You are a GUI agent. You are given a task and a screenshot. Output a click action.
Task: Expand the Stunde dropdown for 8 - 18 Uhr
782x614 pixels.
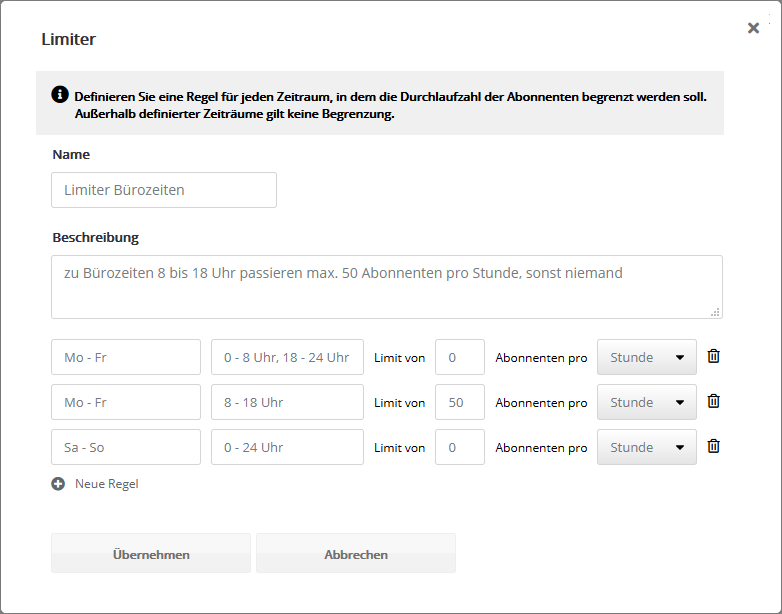click(x=646, y=402)
